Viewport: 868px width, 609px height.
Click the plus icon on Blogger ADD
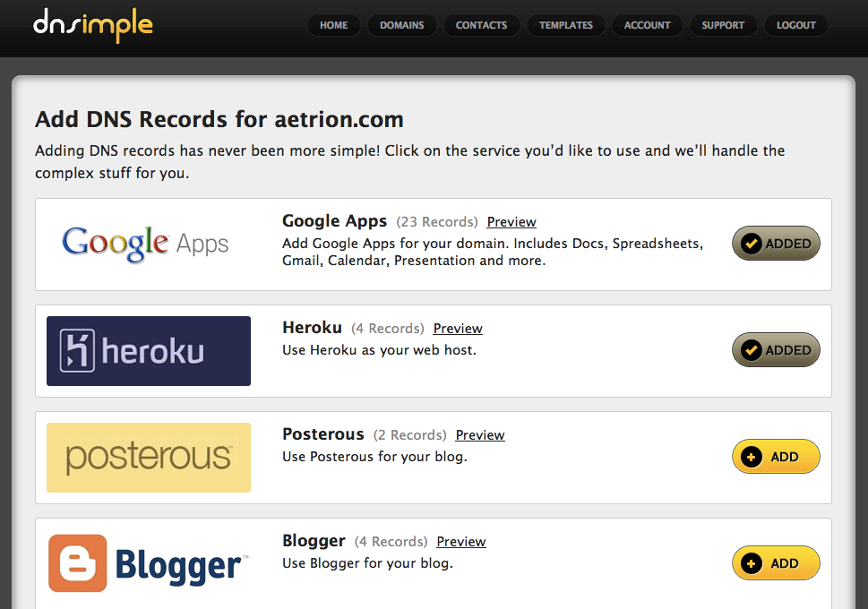coord(752,563)
